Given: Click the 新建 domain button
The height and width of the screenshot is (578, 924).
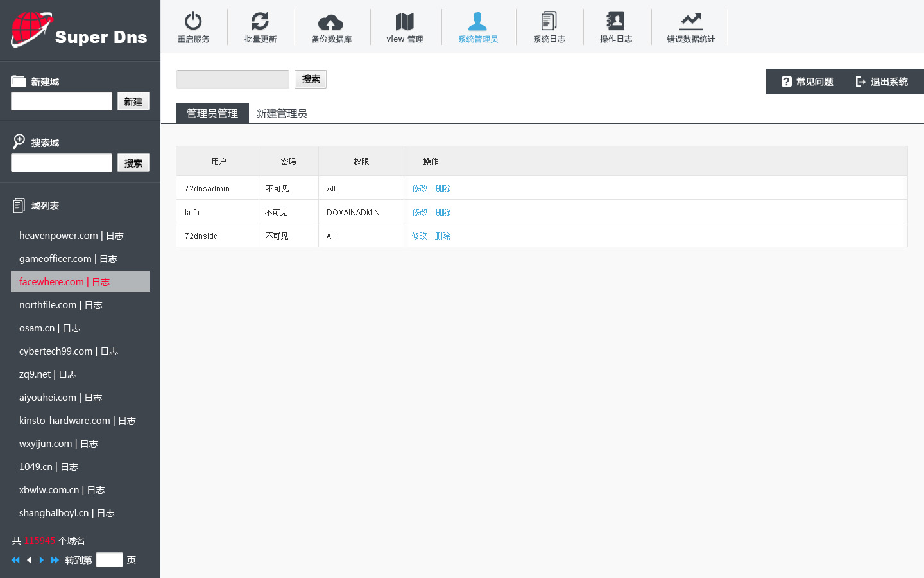Looking at the screenshot, I should pos(133,101).
